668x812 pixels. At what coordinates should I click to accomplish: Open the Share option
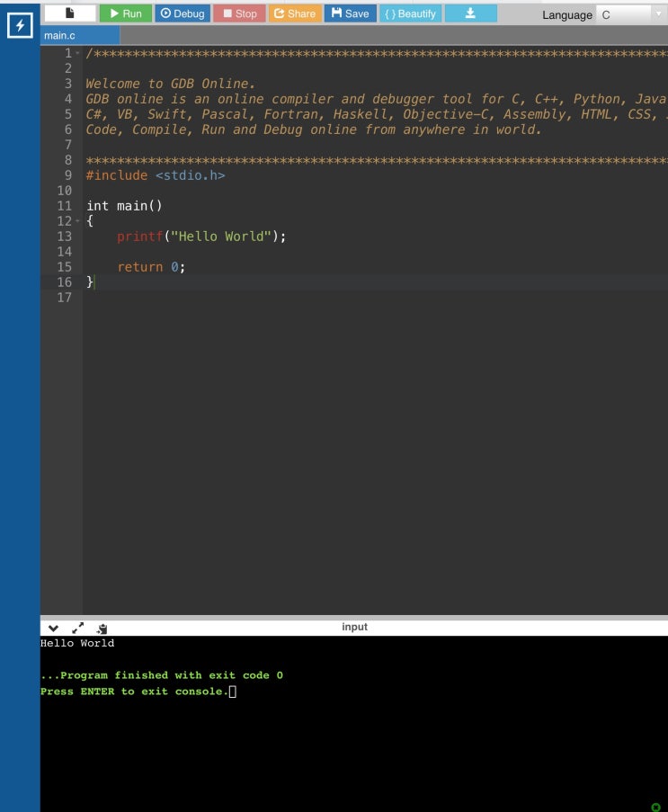pyautogui.click(x=294, y=13)
